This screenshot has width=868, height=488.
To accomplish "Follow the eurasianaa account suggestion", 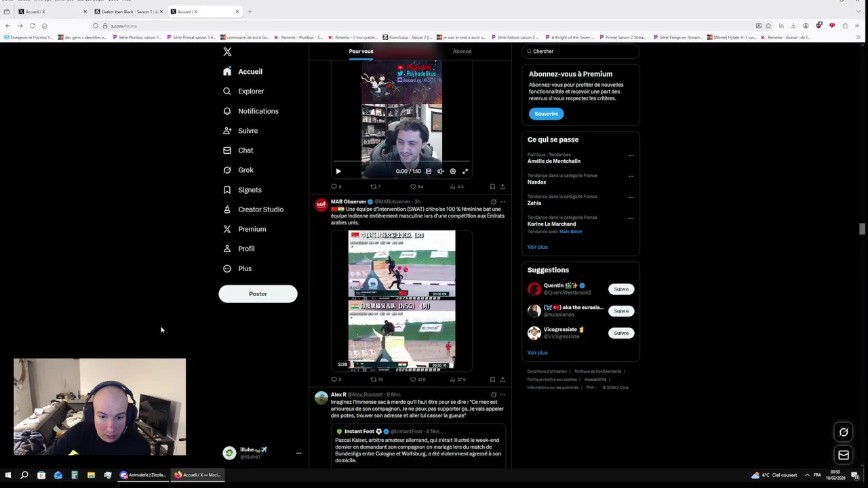I will [x=621, y=311].
